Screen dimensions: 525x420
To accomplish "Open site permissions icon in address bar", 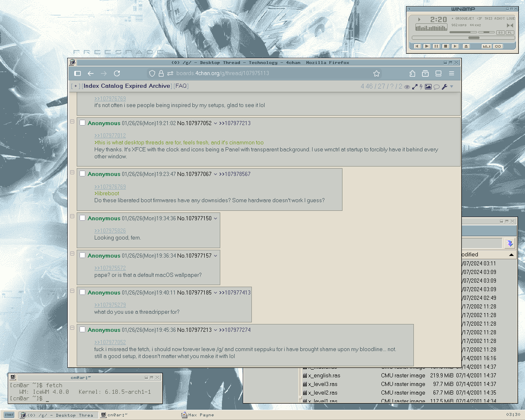I will [x=170, y=73].
